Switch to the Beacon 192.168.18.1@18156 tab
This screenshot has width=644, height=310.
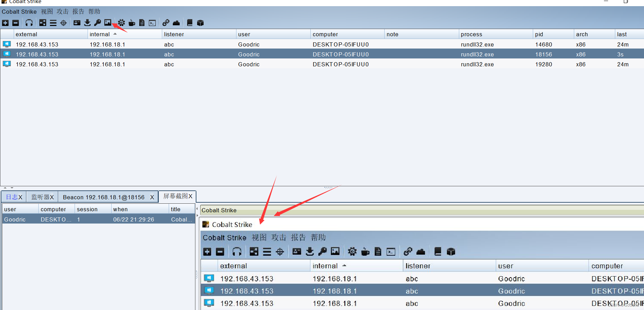(104, 197)
